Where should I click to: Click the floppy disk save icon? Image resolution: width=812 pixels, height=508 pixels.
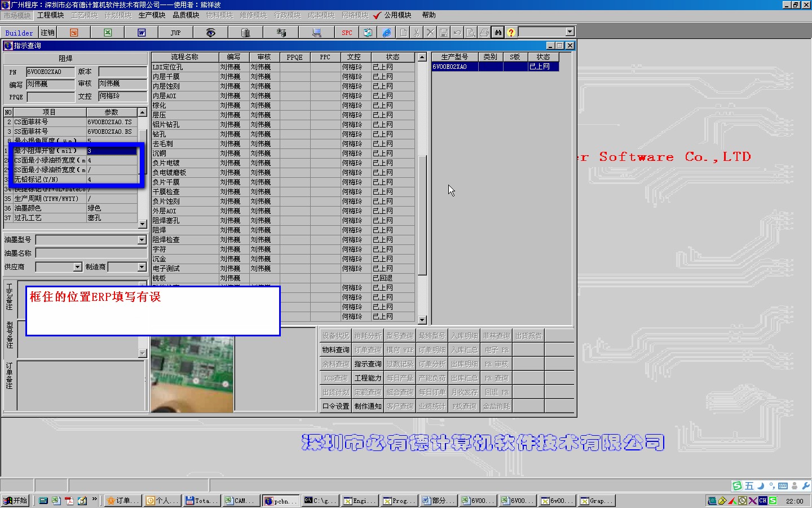[x=444, y=33]
